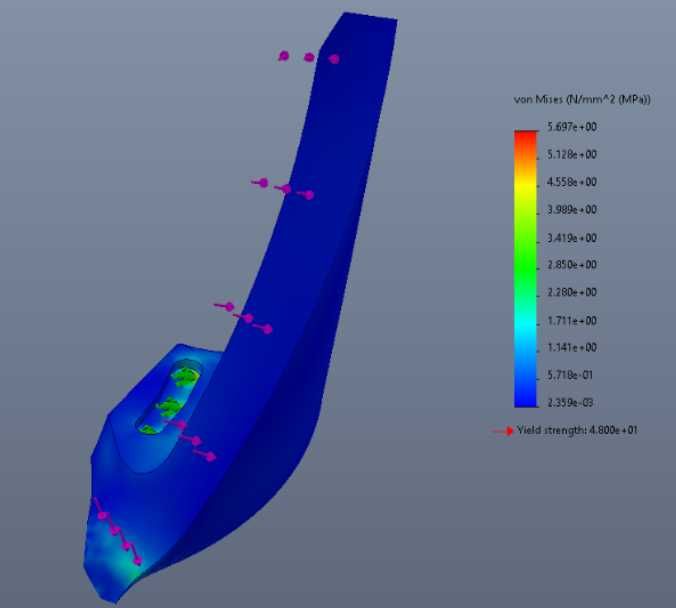Select the magenta force arrows nearest the part's top end
Image resolution: width=676 pixels, height=608 pixels.
pyautogui.click(x=309, y=57)
